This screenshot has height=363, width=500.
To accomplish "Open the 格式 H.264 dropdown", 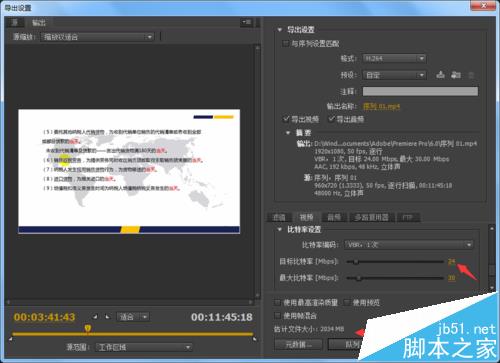I will coord(395,58).
